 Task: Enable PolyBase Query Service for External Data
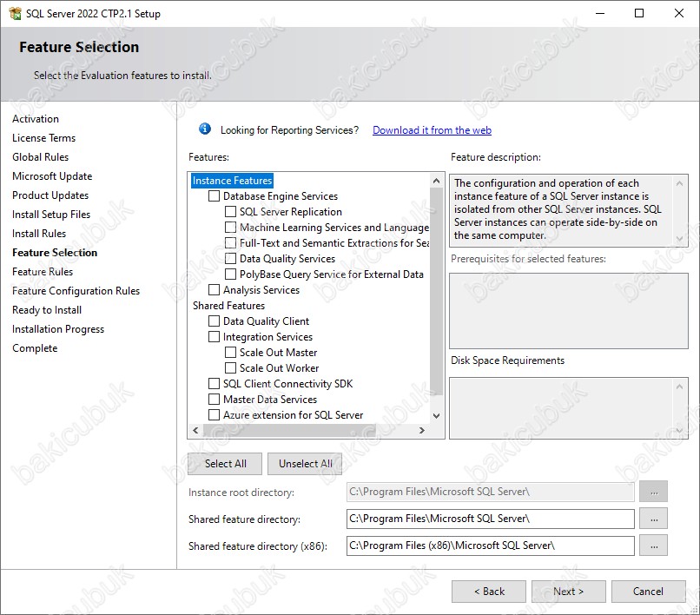point(230,274)
